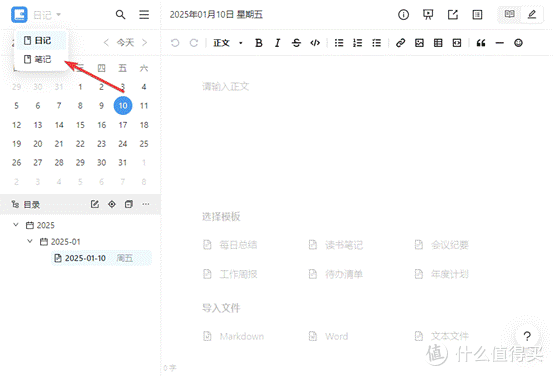Import a 文本文件
Screen dimensions: 553x376
442,336
